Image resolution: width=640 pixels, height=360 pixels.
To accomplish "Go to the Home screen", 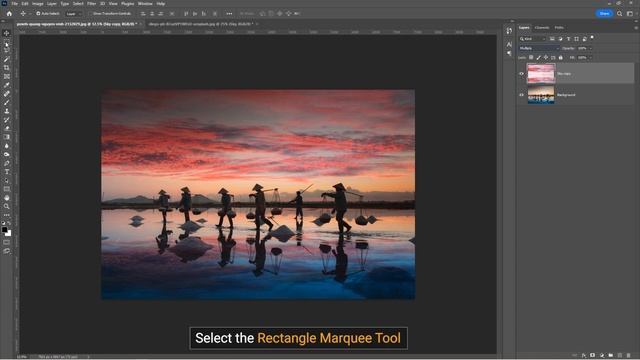I will click(x=9, y=13).
